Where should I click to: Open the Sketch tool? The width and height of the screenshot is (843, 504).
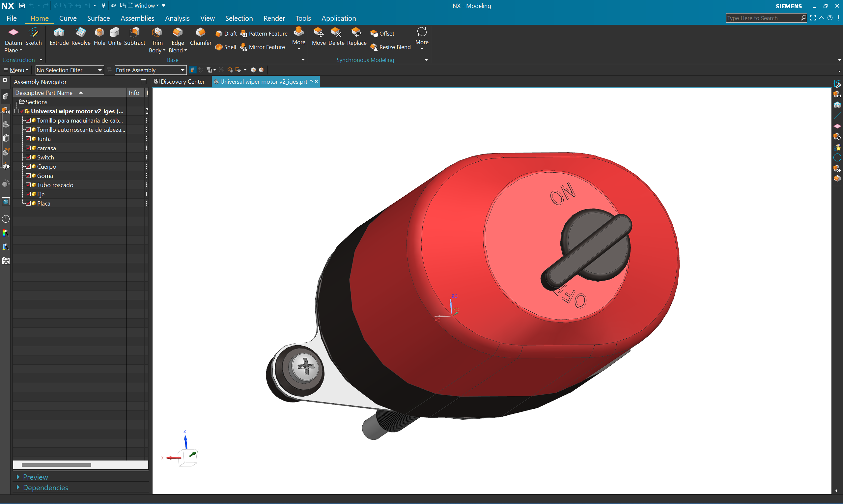(x=33, y=36)
